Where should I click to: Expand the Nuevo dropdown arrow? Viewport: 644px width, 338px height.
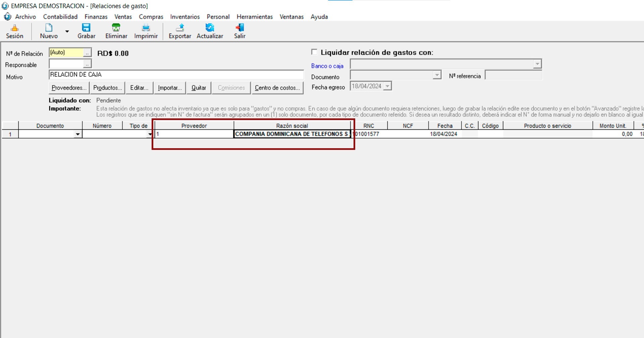[x=67, y=32]
